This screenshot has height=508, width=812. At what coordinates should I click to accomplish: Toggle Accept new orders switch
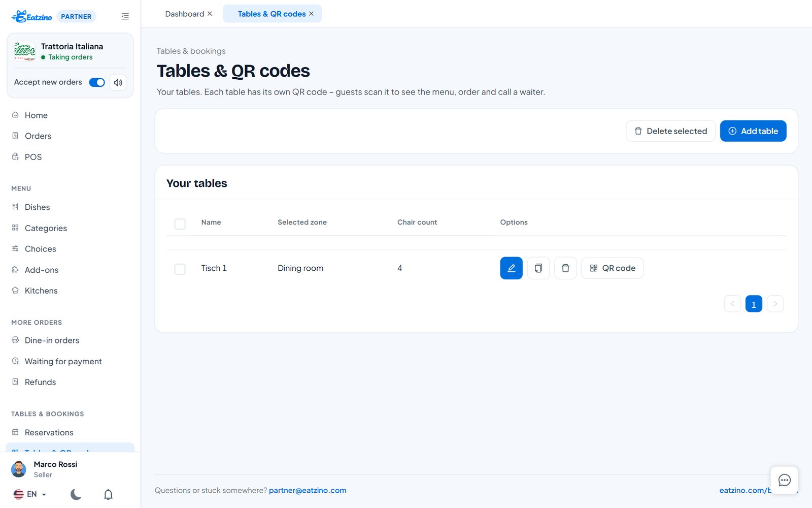click(x=97, y=82)
